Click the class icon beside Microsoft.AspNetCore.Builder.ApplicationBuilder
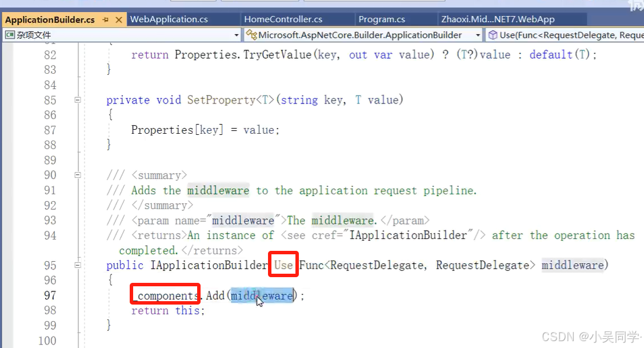Viewport: 644px width, 348px height. [251, 35]
